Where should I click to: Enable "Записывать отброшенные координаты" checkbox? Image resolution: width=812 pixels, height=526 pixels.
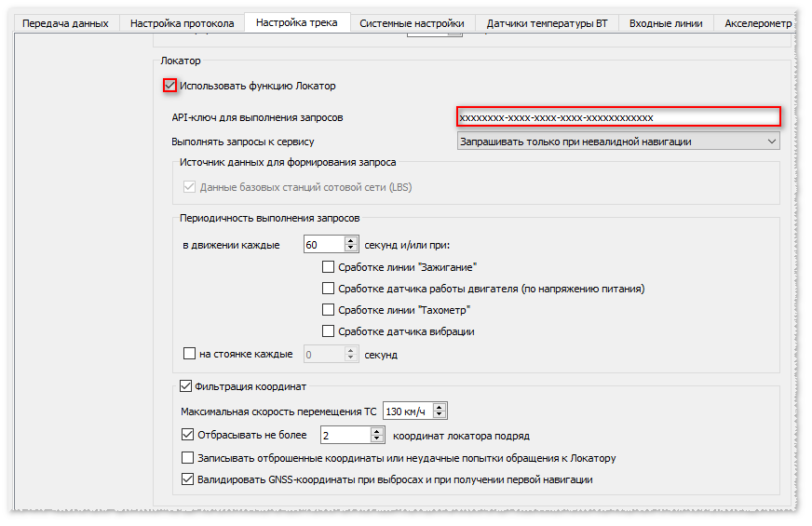187,458
